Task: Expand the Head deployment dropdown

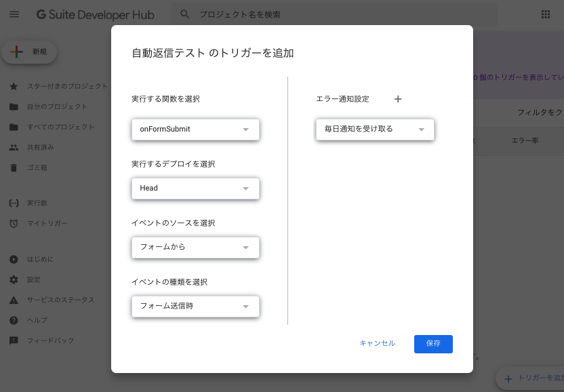Action: click(195, 189)
